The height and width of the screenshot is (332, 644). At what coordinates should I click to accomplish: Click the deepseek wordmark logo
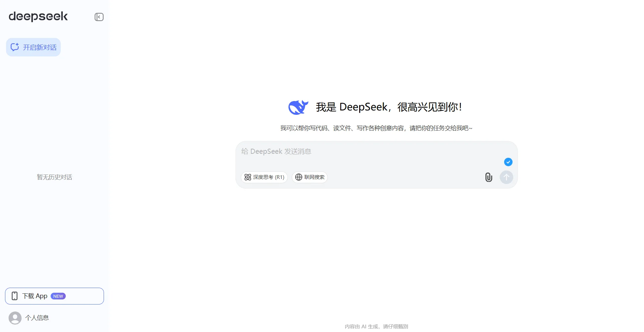point(38,16)
